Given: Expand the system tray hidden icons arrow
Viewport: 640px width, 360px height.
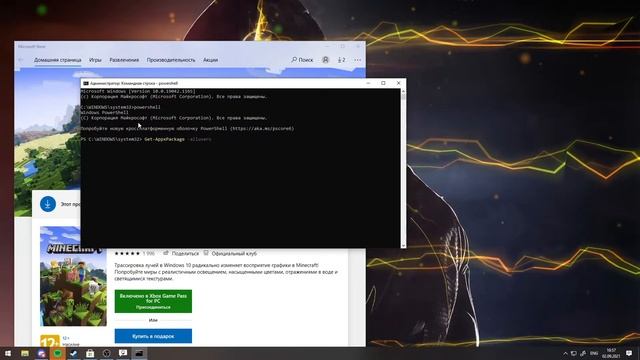Looking at the screenshot, I should (x=565, y=353).
